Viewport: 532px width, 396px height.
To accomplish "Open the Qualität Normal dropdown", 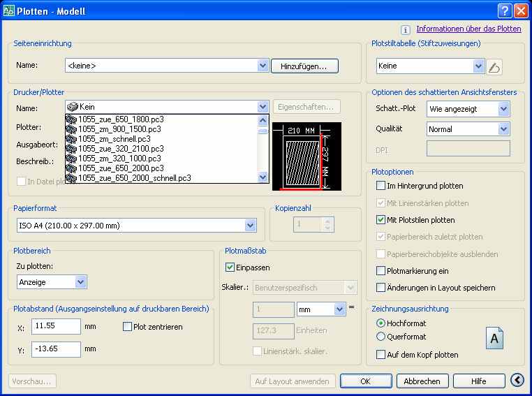I will click(x=503, y=129).
